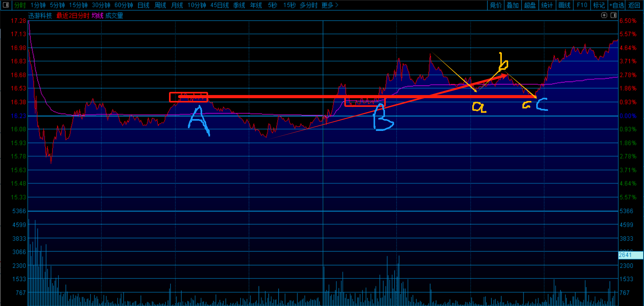This screenshot has width=644, height=306.
Task: Toggle the right side panel icon
Action: click(x=614, y=15)
